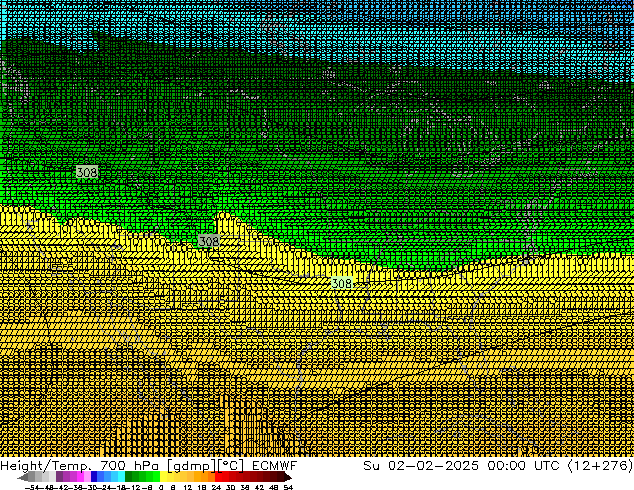Click the legend value "24" under the color bar
The width and height of the screenshot is (634, 490).
point(216,488)
